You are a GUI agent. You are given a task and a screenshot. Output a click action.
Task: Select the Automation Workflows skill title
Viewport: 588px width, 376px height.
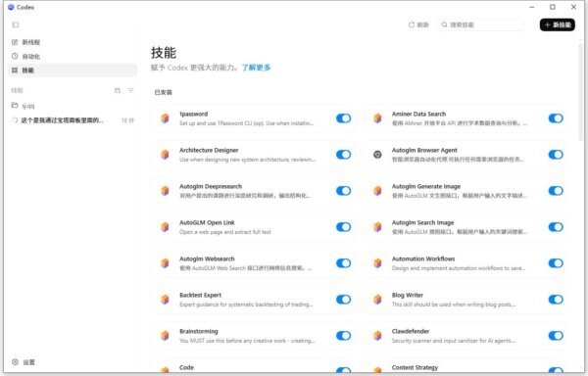tap(423, 258)
